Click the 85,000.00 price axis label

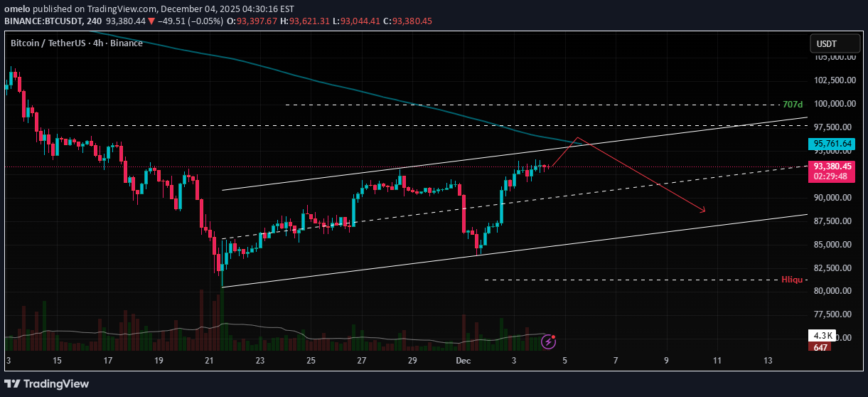point(834,244)
